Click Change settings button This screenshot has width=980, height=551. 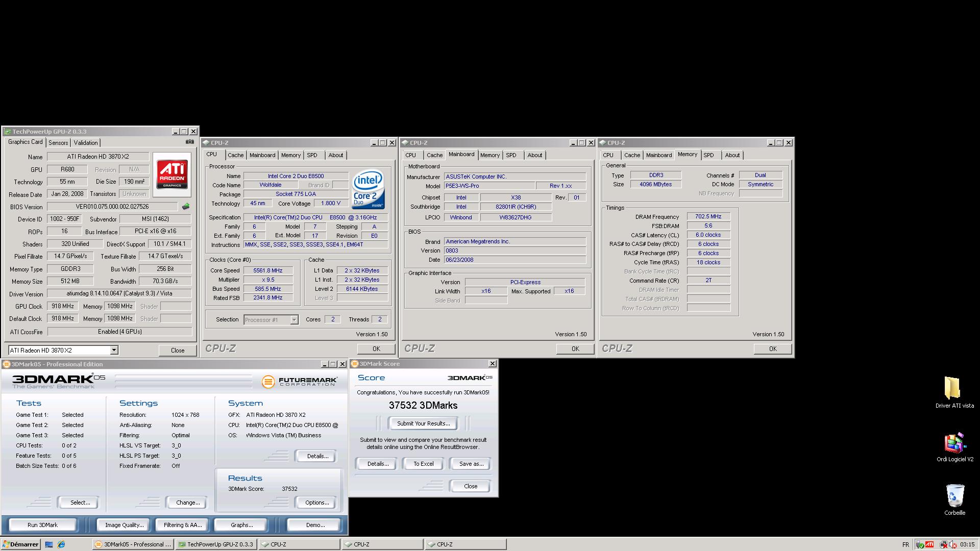point(187,503)
